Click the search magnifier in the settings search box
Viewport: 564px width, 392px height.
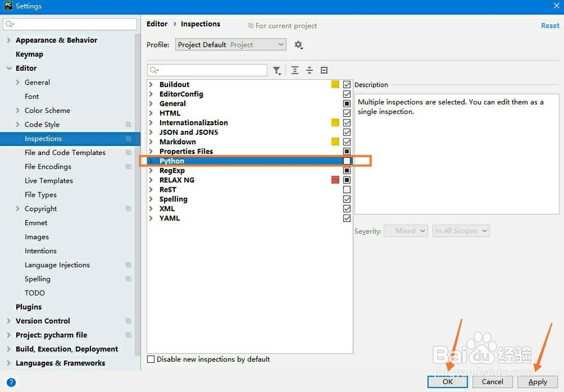(x=10, y=24)
